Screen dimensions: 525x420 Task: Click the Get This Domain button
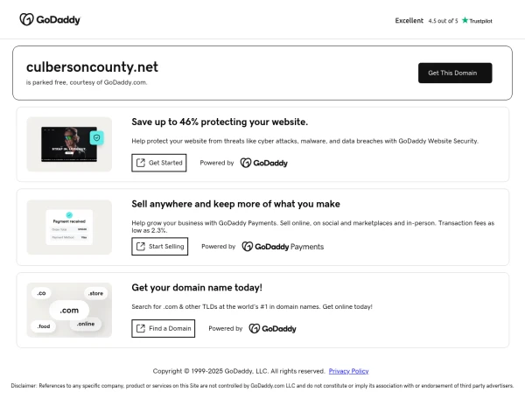454,73
